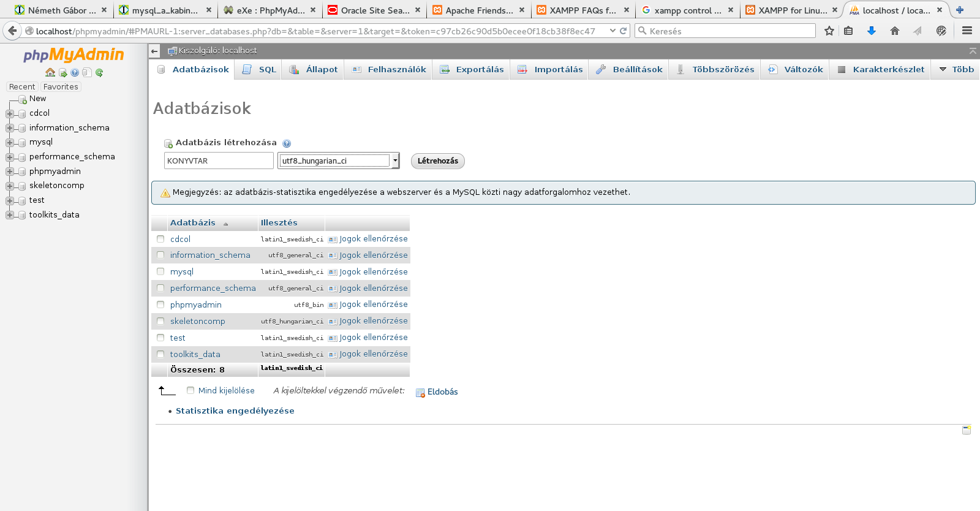Click the reload navigation panel icon
The width and height of the screenshot is (980, 511).
[99, 72]
